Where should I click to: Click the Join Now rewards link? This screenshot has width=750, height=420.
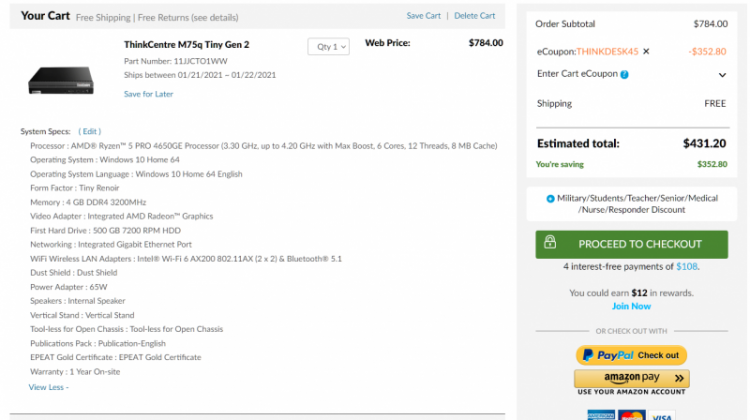[631, 306]
